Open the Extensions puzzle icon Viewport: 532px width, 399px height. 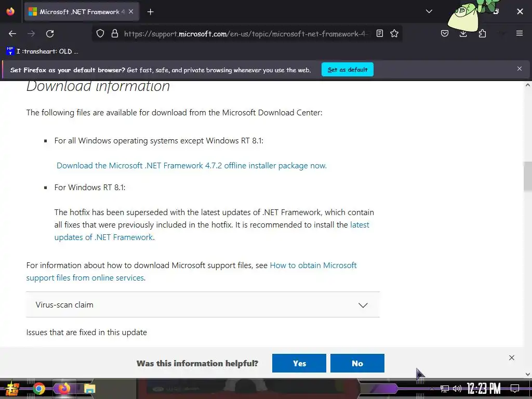[x=482, y=34]
